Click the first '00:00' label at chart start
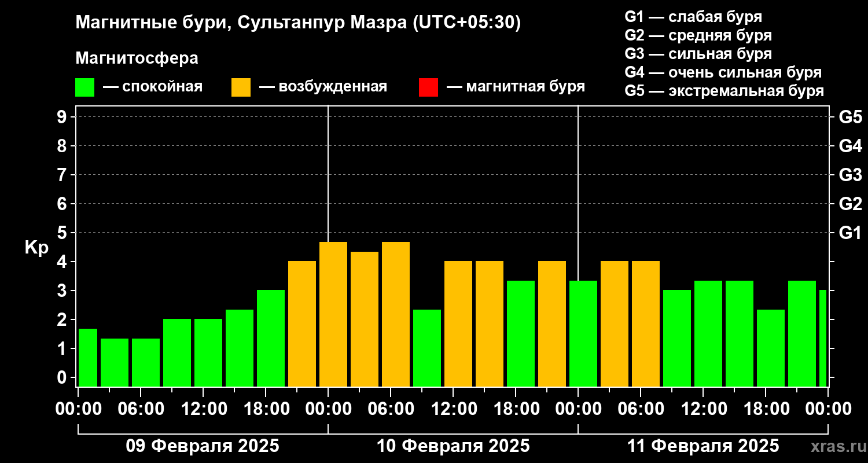This screenshot has width=868, height=463. click(x=78, y=409)
